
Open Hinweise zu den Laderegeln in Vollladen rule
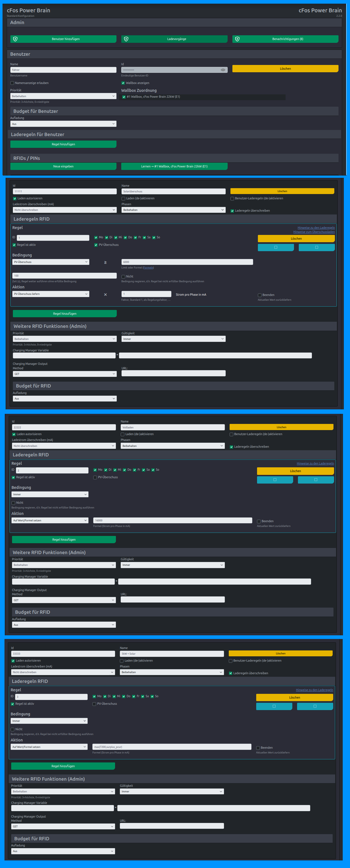click(315, 464)
